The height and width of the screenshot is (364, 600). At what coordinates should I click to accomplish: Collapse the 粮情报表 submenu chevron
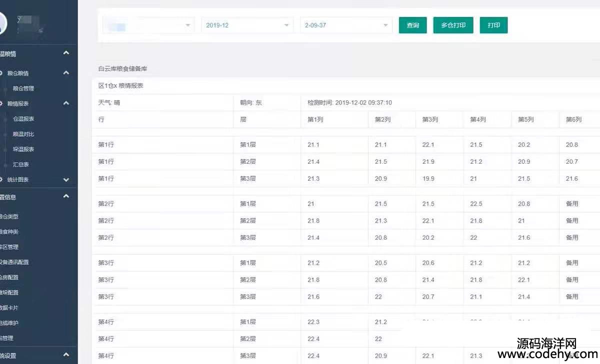click(x=66, y=103)
